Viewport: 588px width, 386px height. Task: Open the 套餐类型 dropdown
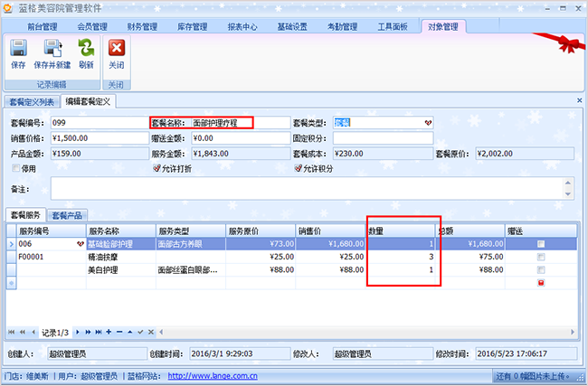(429, 122)
